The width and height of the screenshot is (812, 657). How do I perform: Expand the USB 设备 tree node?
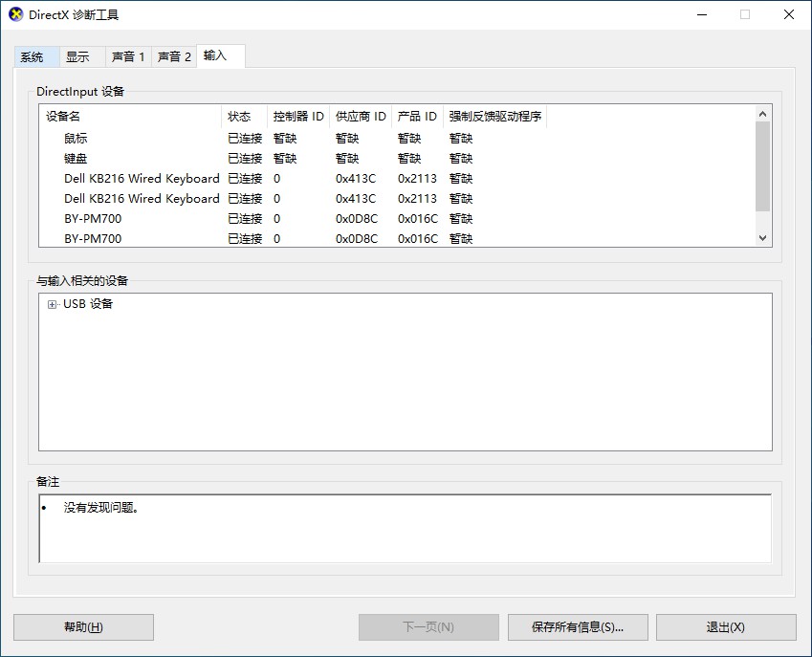pos(53,304)
